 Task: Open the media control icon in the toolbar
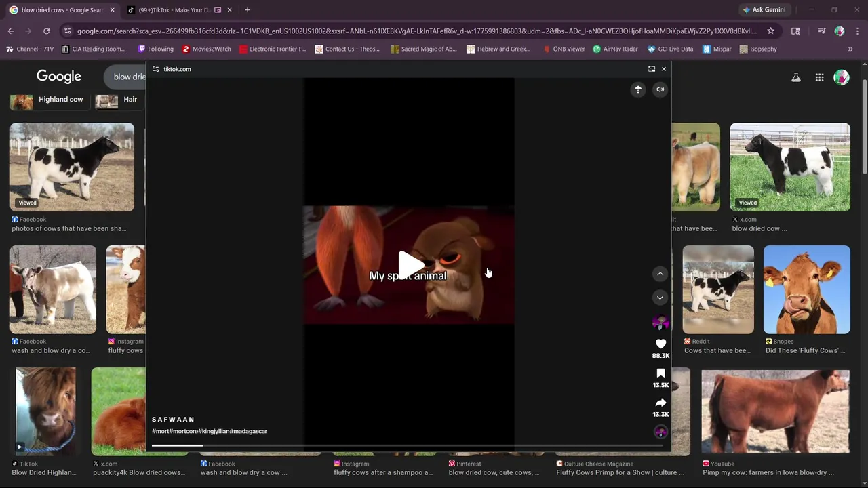[821, 31]
